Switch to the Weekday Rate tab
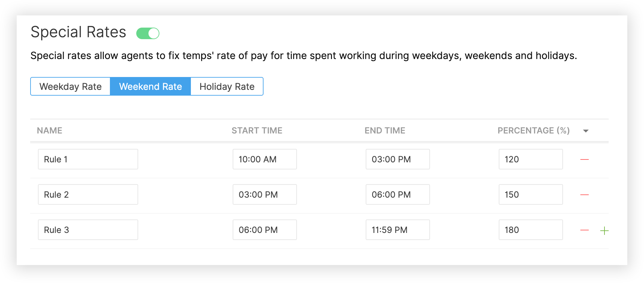The width and height of the screenshot is (644, 283). coord(70,86)
